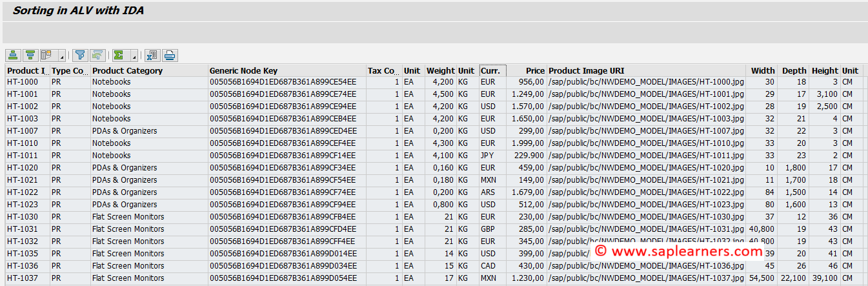The height and width of the screenshot is (286, 868).
Task: Click weight cell 0,160
Action: tap(440, 168)
